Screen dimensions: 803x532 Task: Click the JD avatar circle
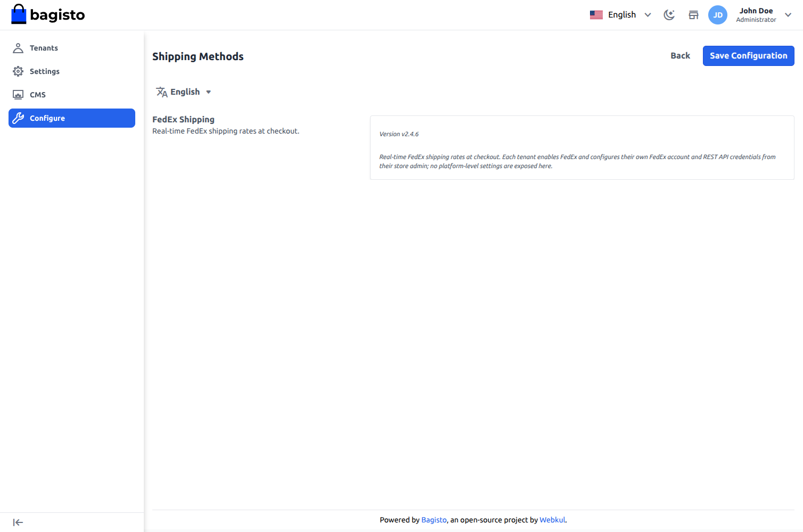pyautogui.click(x=718, y=15)
